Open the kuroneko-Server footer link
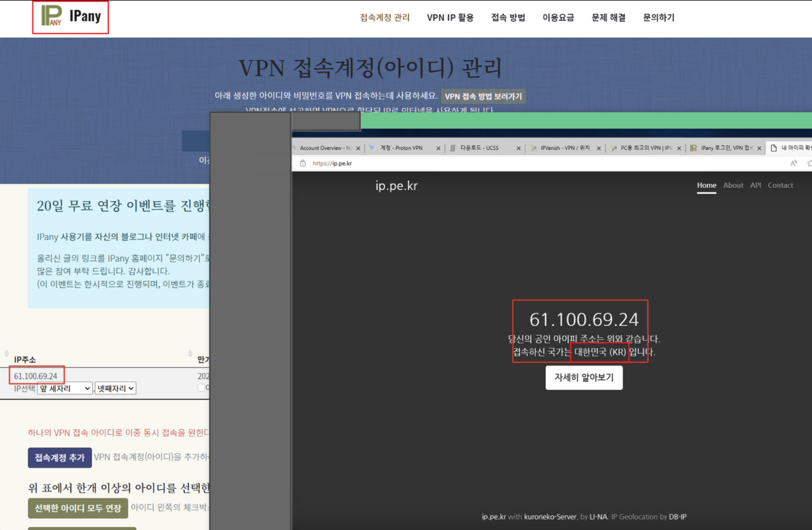This screenshot has height=530, width=812. point(550,517)
